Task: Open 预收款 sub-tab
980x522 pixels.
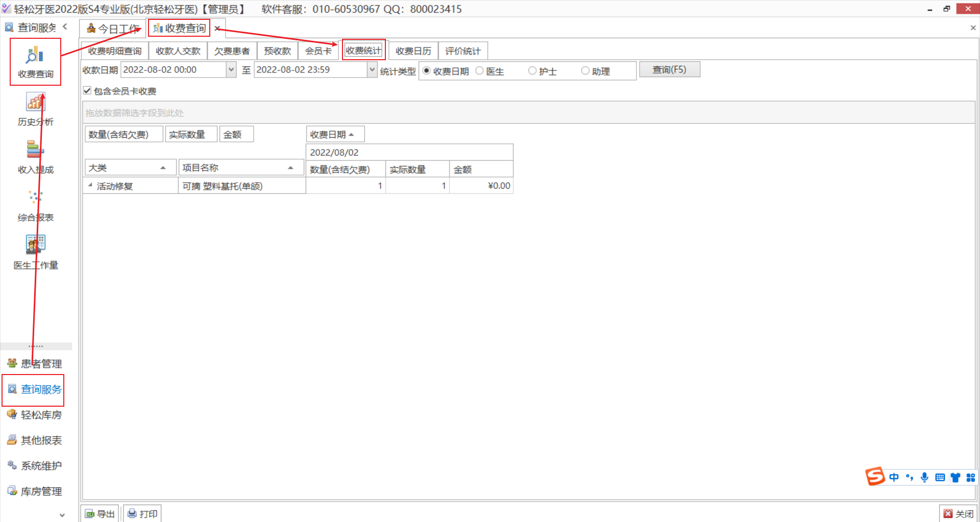Action: click(278, 51)
